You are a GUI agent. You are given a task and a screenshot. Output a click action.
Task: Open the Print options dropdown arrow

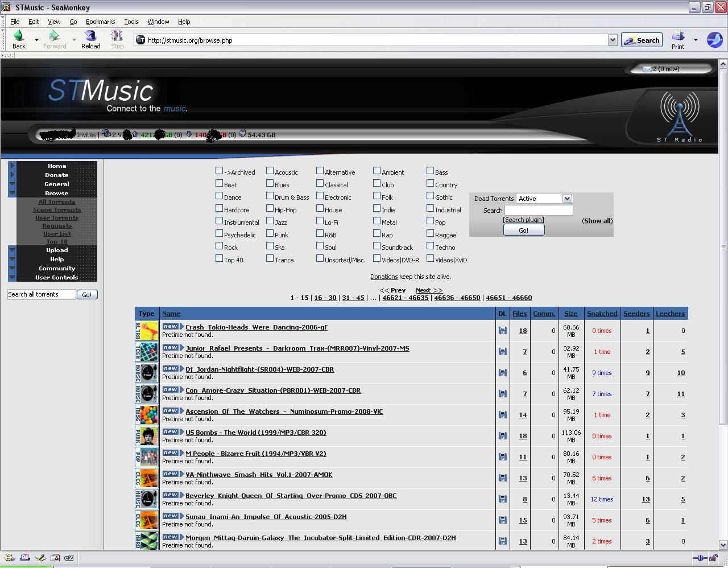696,40
